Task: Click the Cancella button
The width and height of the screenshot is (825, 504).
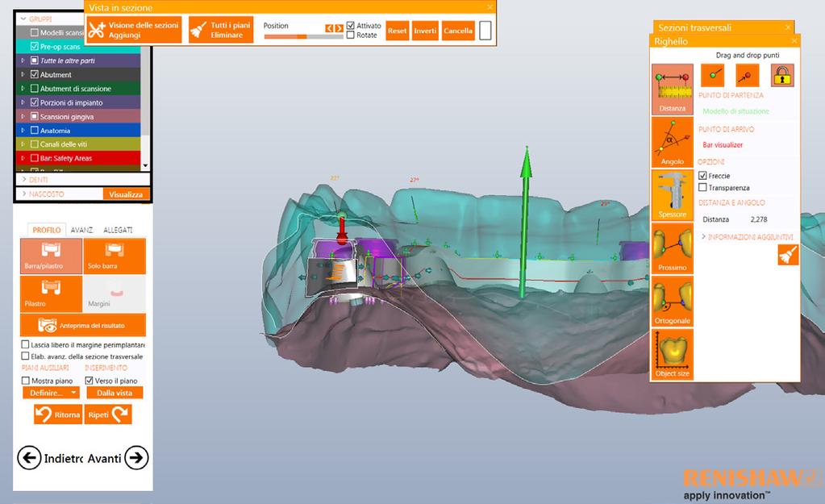Action: pos(458,31)
